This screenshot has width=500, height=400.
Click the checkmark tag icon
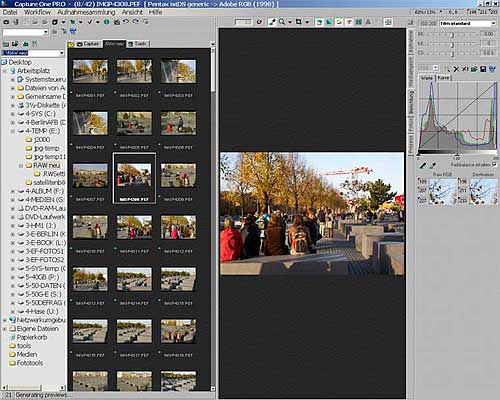(x=89, y=22)
